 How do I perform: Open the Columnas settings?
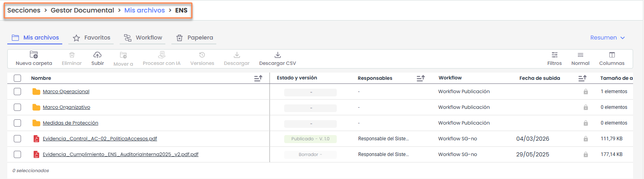click(x=612, y=55)
